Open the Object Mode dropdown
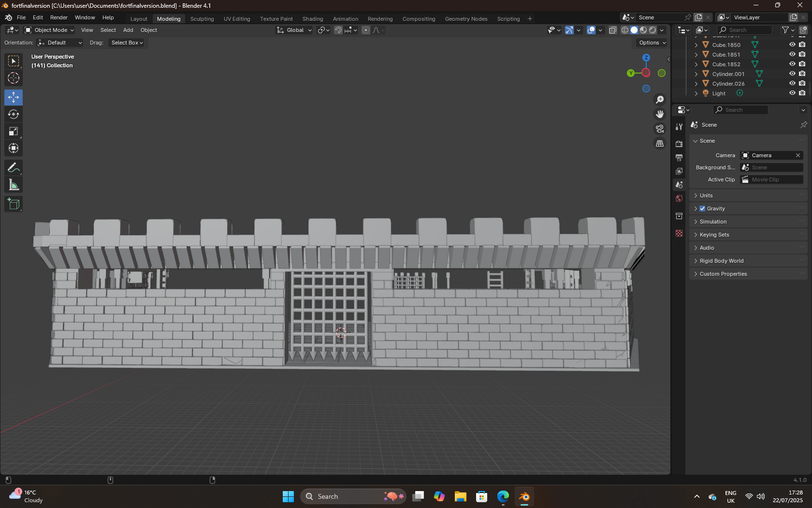This screenshot has height=508, width=812. [49, 30]
